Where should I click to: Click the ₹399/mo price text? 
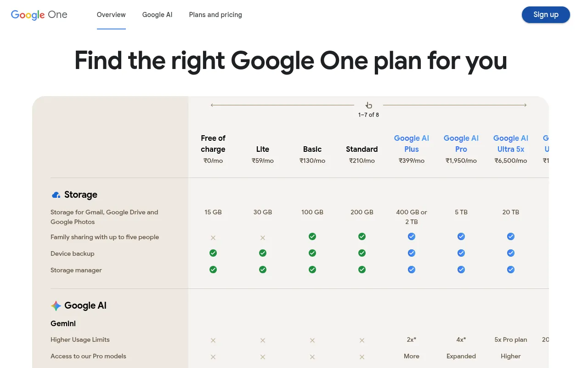tap(412, 161)
